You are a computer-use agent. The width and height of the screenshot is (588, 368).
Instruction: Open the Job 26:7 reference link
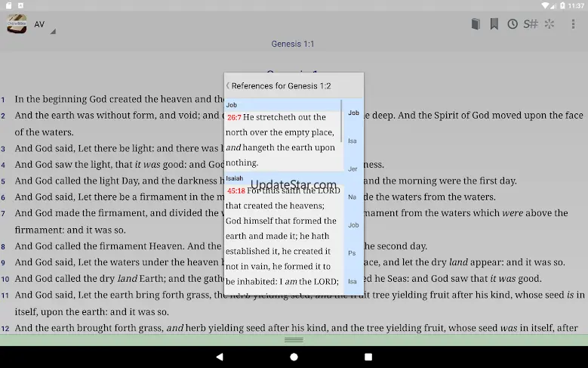pyautogui.click(x=234, y=118)
